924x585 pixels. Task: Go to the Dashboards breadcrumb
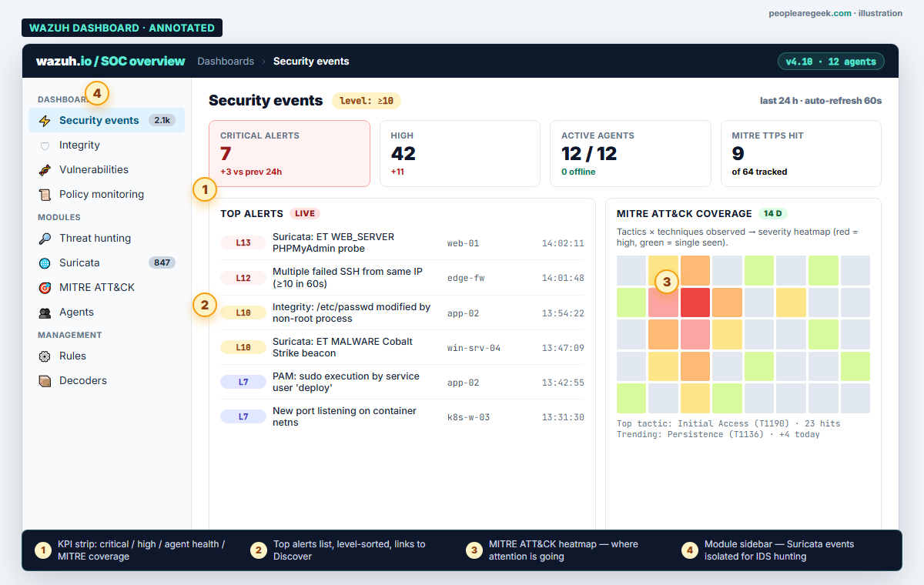[x=226, y=61]
